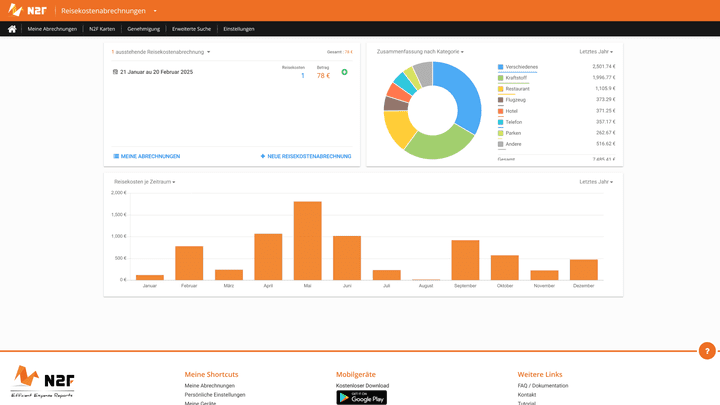Click blue Verschiedenes legend swatch
The height and width of the screenshot is (405, 720).
coord(501,67)
